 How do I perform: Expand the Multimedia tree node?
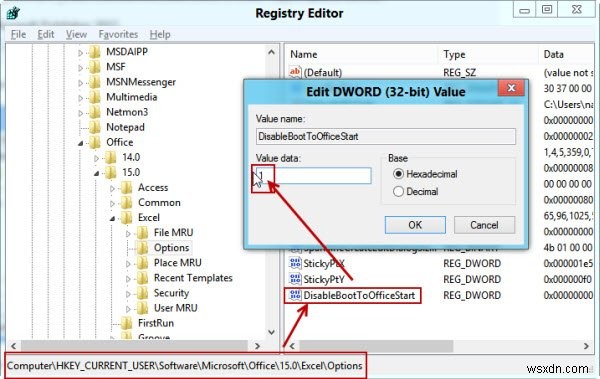(x=80, y=98)
